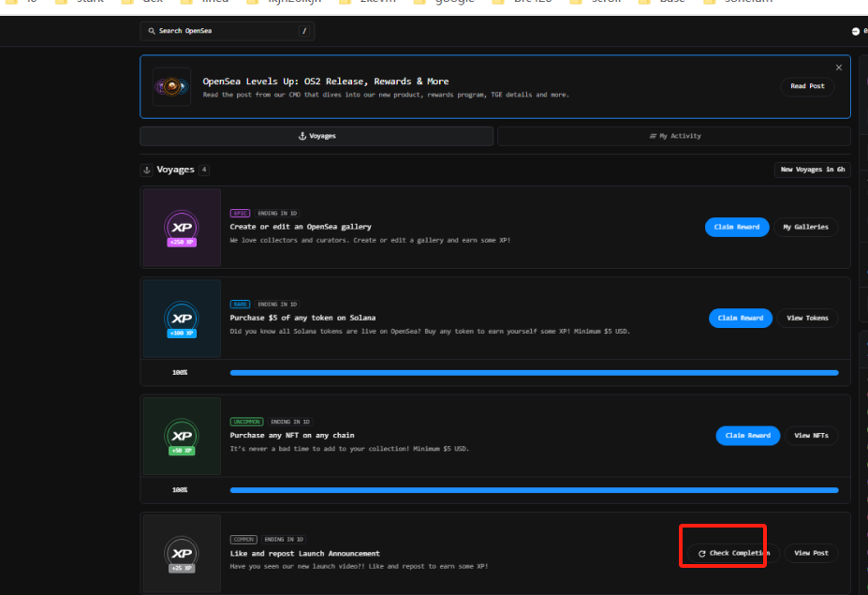Click the 100% label on NFT purchase voyage
Viewport: 868px width, 595px height.
pyautogui.click(x=180, y=490)
